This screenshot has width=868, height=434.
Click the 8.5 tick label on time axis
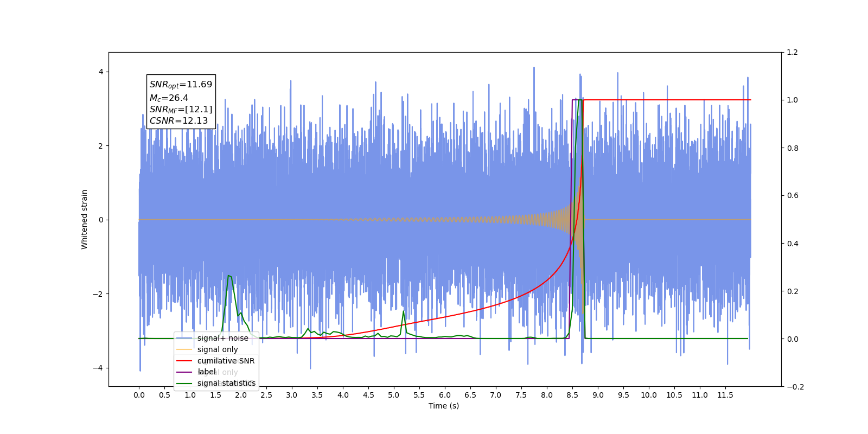[x=572, y=395]
